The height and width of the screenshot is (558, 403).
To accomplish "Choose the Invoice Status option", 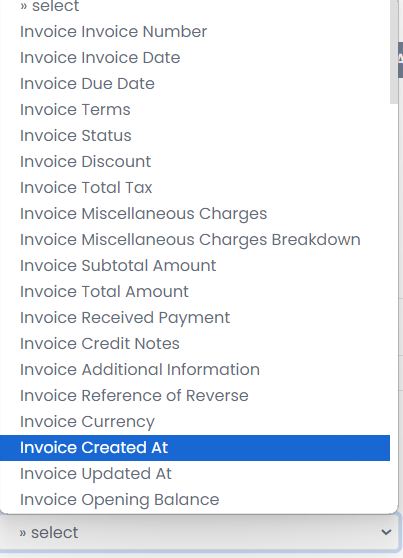I will [195, 136].
